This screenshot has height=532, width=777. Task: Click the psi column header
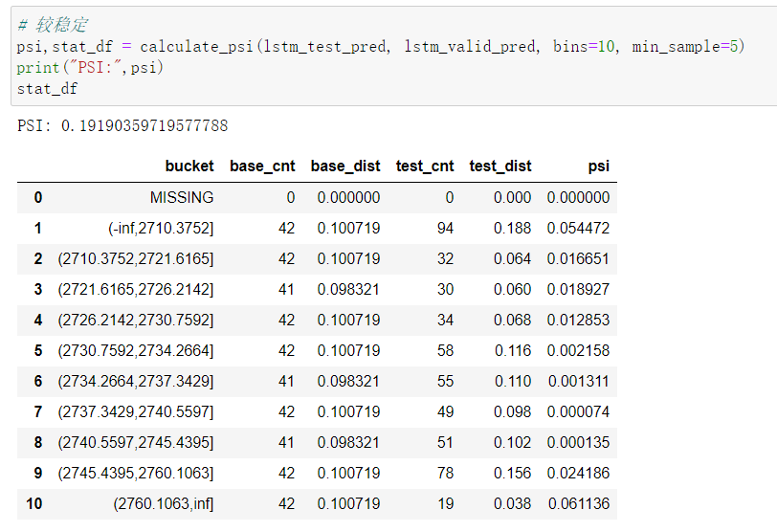(x=599, y=166)
